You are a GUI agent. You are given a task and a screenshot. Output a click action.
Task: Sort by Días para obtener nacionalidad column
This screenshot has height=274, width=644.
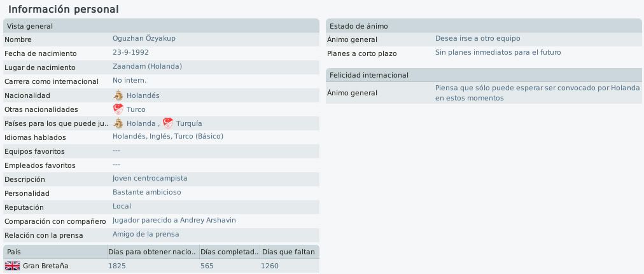pos(152,252)
